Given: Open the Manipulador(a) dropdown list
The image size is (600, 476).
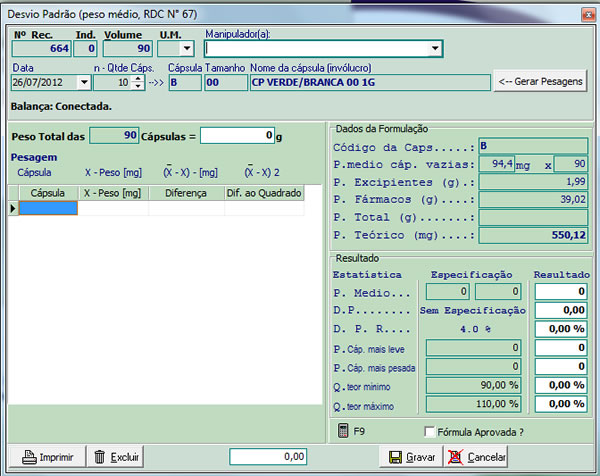Looking at the screenshot, I should click(435, 49).
